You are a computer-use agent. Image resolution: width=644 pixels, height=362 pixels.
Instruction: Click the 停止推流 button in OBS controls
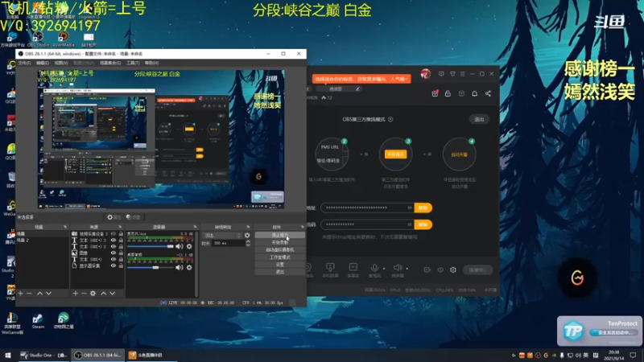[279, 235]
